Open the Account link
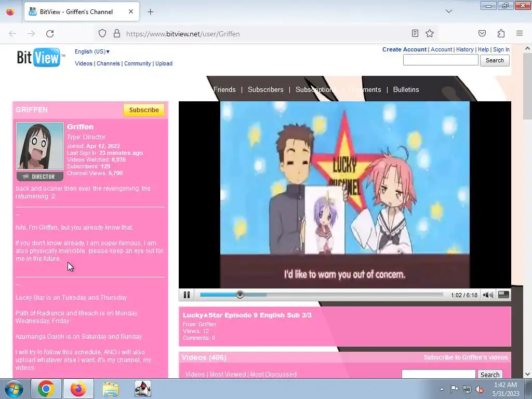Viewport: 532px width, 399px height. point(441,49)
